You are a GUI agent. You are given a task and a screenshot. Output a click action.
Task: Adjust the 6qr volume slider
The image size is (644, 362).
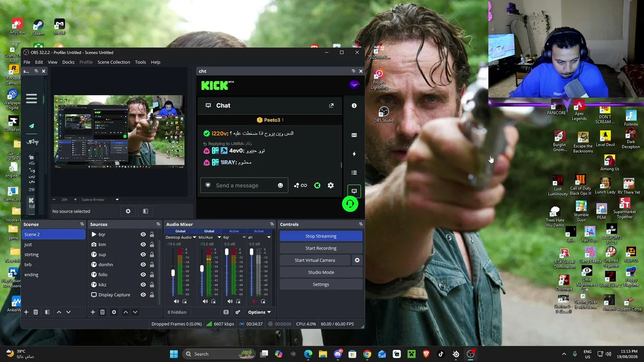coord(226,252)
